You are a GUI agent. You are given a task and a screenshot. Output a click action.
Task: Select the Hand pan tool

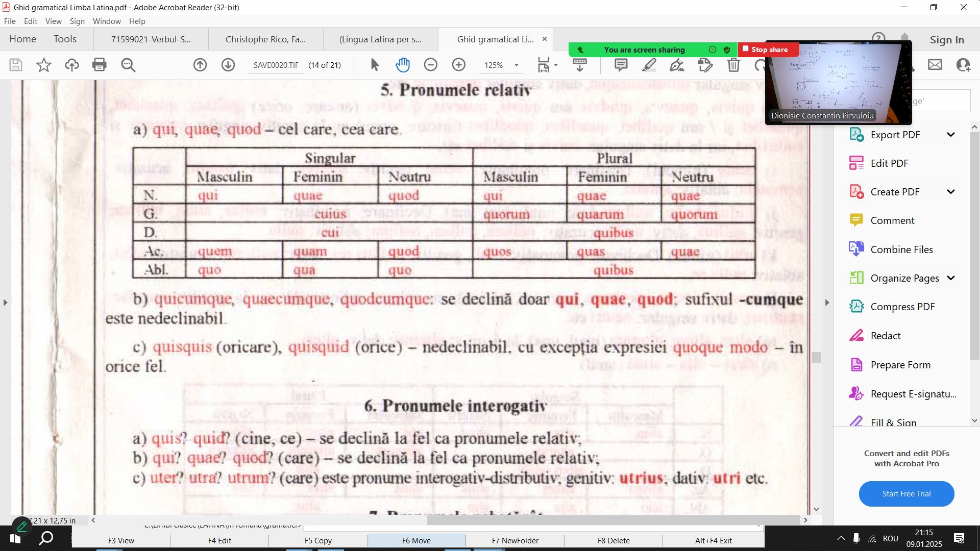(x=403, y=65)
